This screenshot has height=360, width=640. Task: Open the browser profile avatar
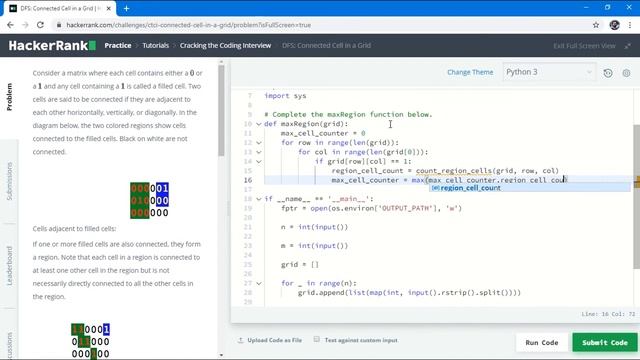(614, 25)
